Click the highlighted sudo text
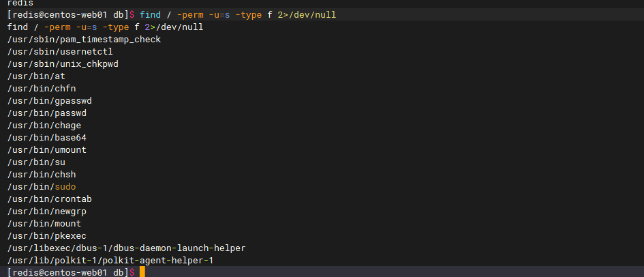The width and height of the screenshot is (644, 277). [x=65, y=187]
